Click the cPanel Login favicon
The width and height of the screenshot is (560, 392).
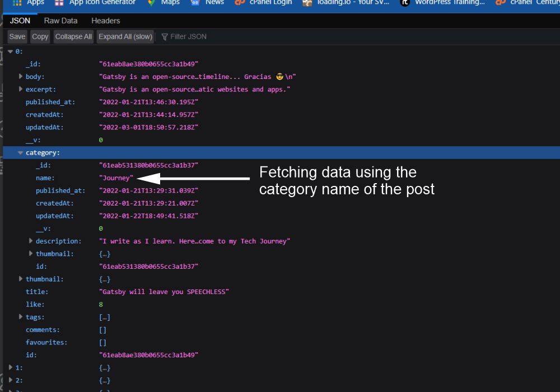pyautogui.click(x=239, y=3)
